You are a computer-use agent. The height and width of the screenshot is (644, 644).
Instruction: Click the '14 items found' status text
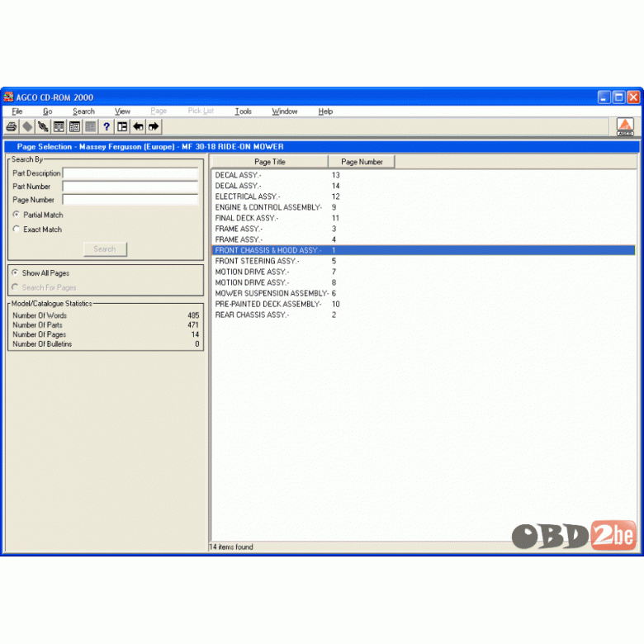pos(231,547)
